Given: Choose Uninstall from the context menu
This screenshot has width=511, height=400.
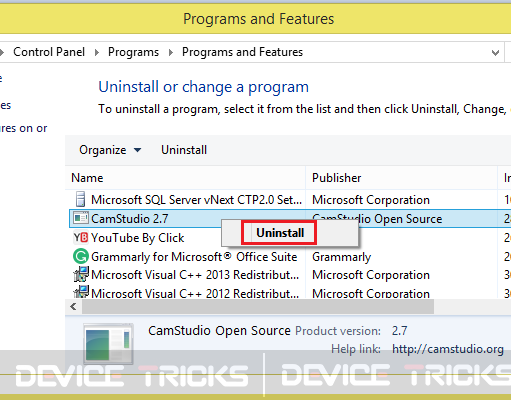Looking at the screenshot, I should pos(280,233).
